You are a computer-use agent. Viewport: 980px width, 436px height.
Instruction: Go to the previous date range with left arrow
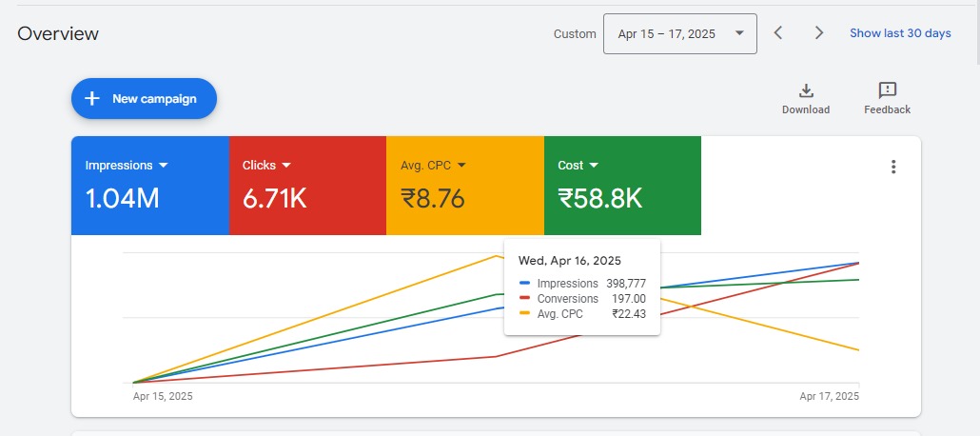click(x=778, y=33)
